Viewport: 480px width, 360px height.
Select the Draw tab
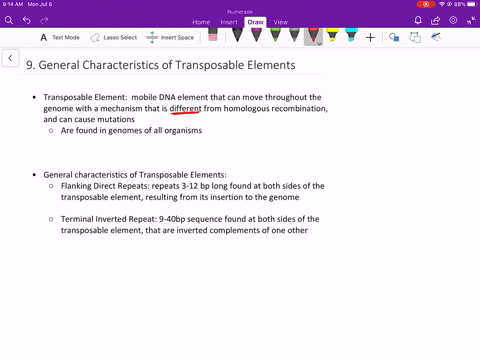pyautogui.click(x=255, y=22)
